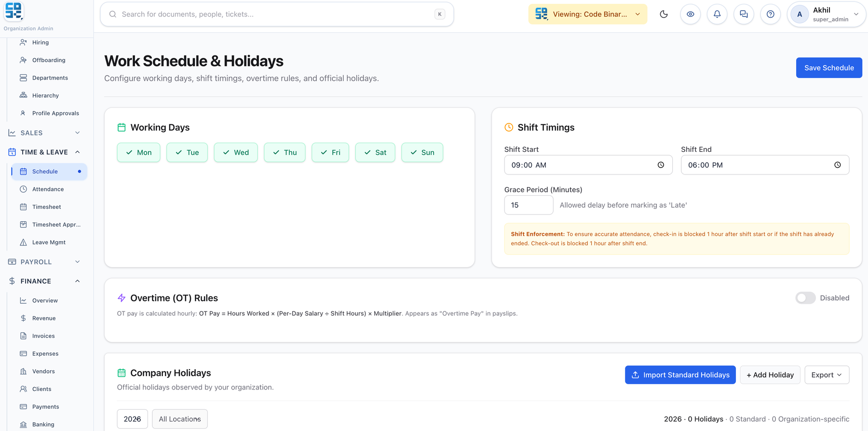Click the Banking icon in sidebar

click(x=23, y=425)
